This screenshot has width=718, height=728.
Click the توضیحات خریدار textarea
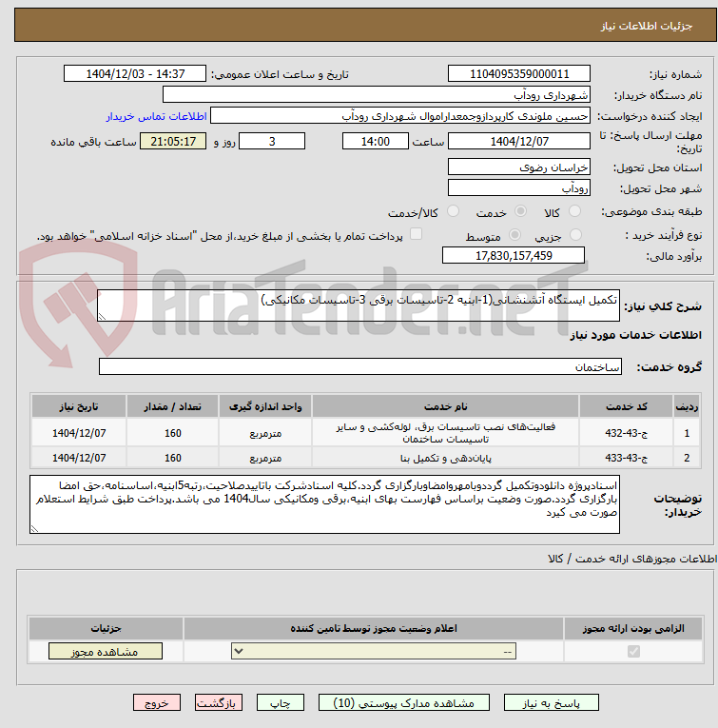(324, 504)
